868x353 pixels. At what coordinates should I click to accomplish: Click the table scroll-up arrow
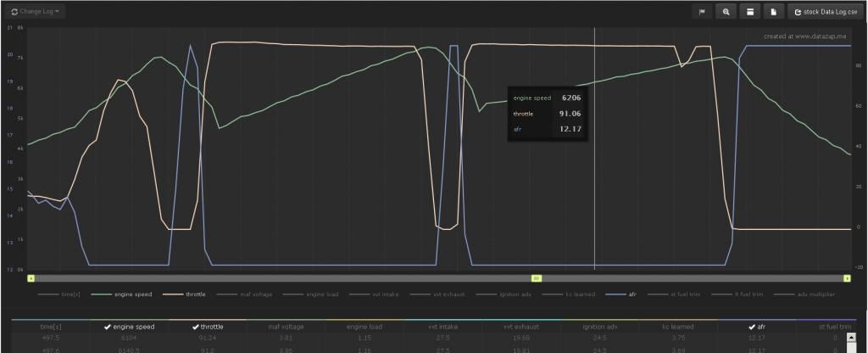tap(852, 338)
